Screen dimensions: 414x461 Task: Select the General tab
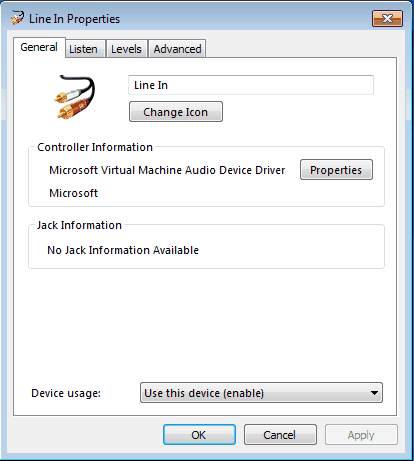pos(39,47)
